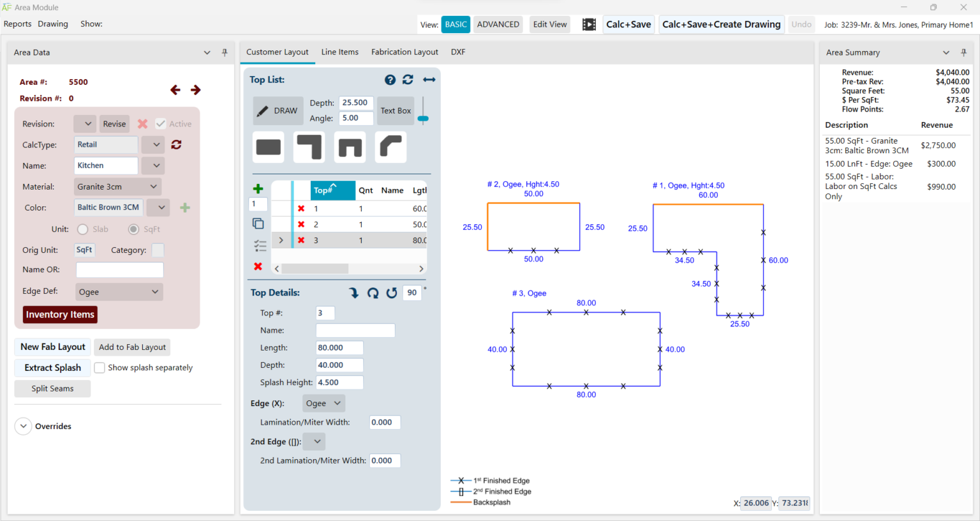Select the U-shaped countertop shape tool
This screenshot has width=980, height=521.
point(350,147)
